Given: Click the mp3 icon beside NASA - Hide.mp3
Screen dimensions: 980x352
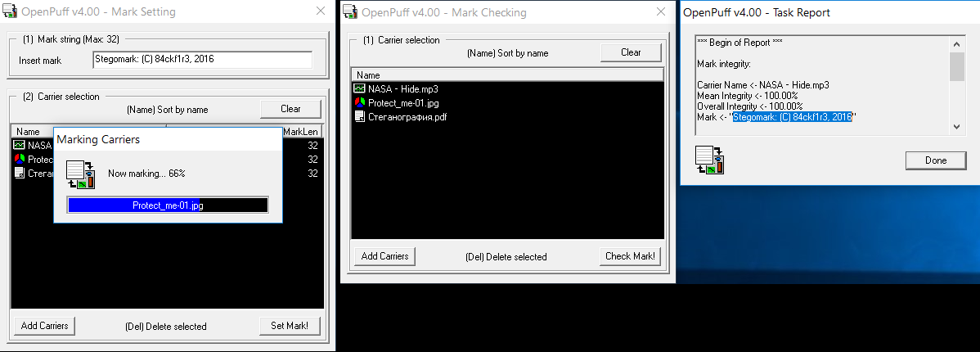Looking at the screenshot, I should click(359, 88).
